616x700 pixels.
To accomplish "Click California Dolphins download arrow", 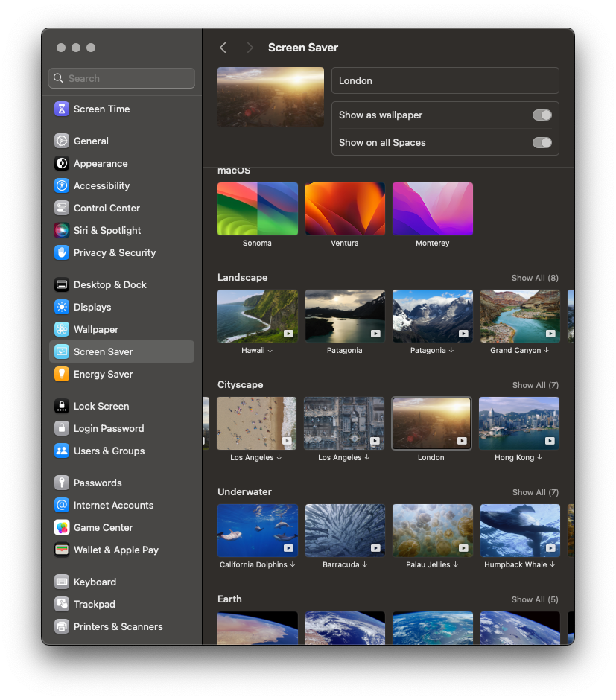I will pyautogui.click(x=293, y=564).
